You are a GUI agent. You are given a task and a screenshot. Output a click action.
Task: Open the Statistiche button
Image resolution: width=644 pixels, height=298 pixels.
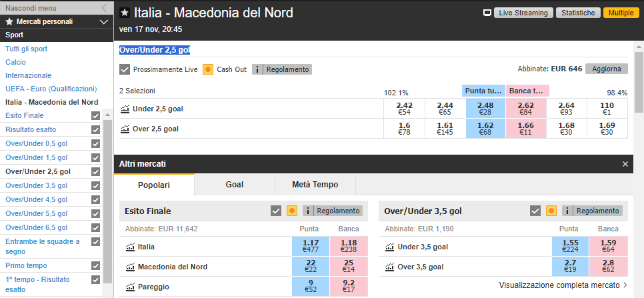click(x=578, y=13)
